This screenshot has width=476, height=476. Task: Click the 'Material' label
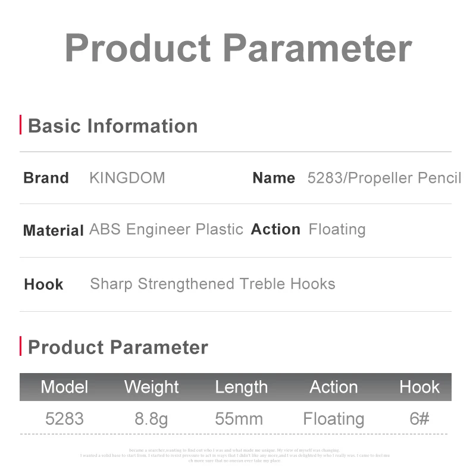click(x=54, y=230)
